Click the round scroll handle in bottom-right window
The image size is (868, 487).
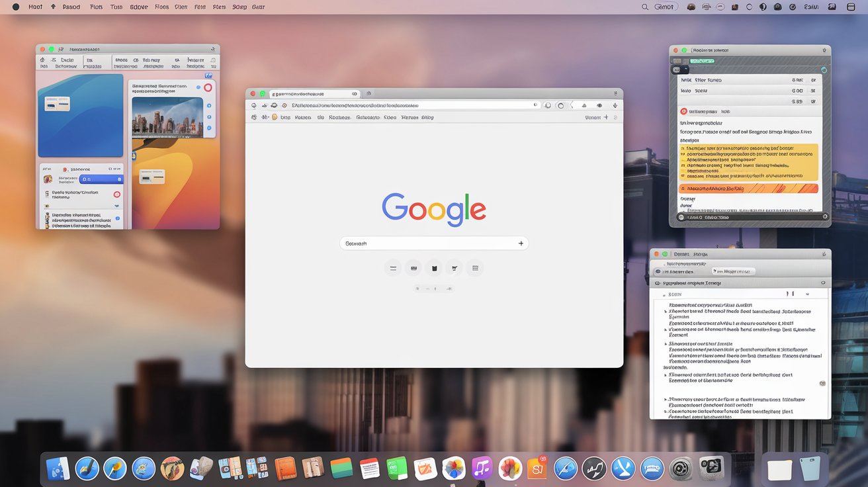[x=822, y=383]
